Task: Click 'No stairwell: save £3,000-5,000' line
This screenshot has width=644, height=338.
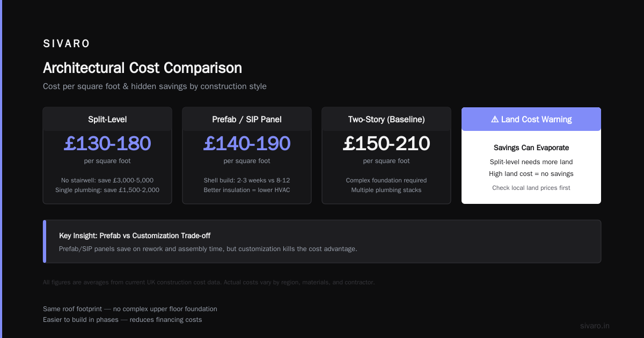Action: [107, 180]
